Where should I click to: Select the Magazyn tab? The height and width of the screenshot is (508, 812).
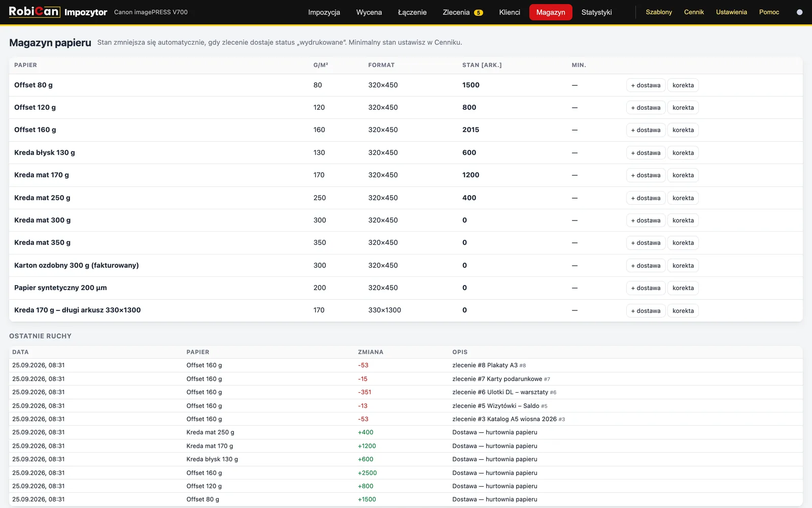(x=551, y=12)
